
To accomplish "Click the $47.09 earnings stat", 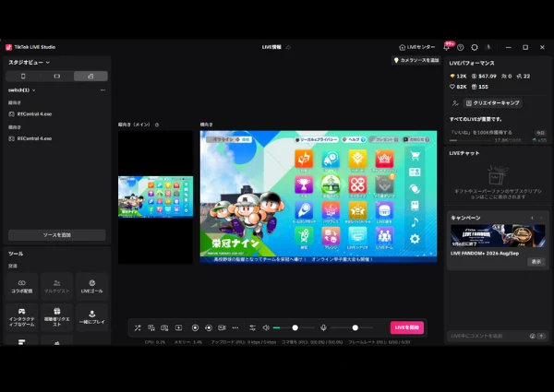I will point(484,77).
